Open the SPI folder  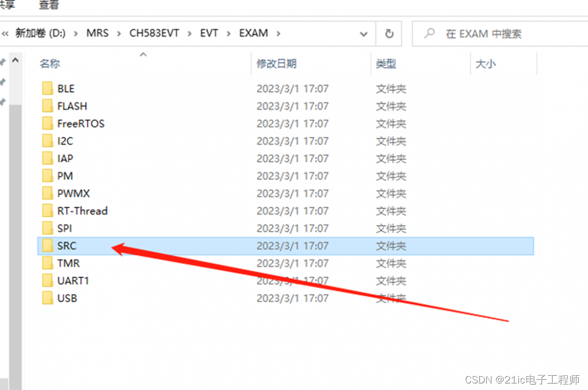63,228
